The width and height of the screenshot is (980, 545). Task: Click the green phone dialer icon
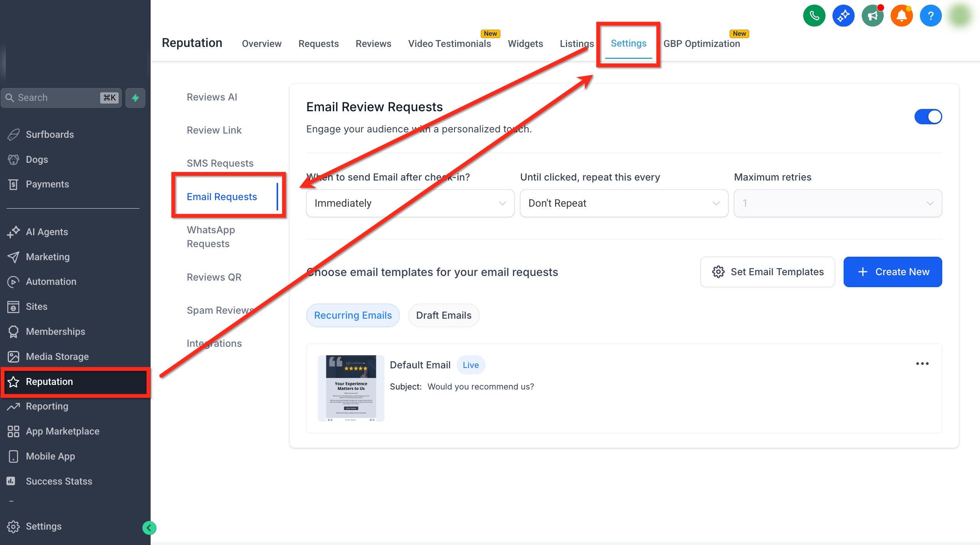click(x=814, y=16)
